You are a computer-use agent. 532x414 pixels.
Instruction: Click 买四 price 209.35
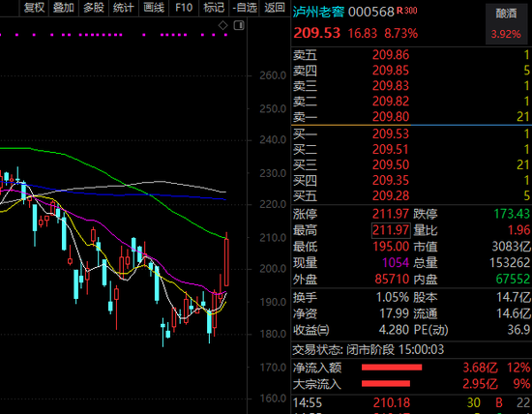[391, 180]
